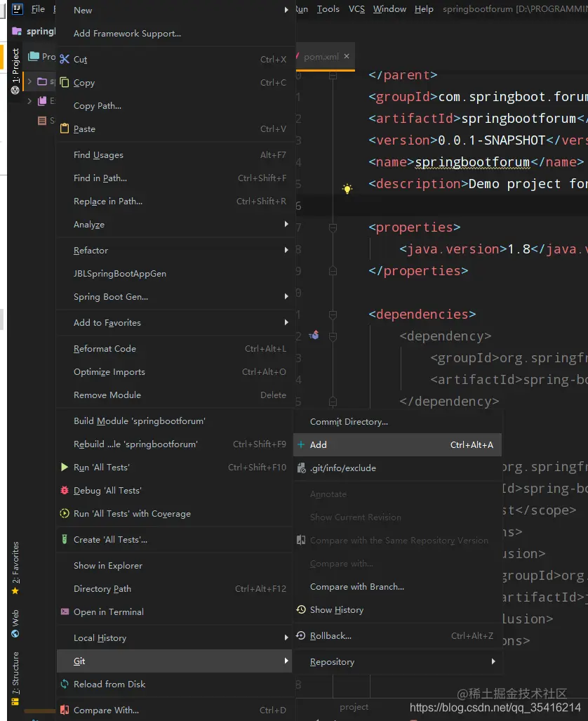This screenshot has width=588, height=721.
Task: Choose Optimize Imports
Action: (174, 371)
